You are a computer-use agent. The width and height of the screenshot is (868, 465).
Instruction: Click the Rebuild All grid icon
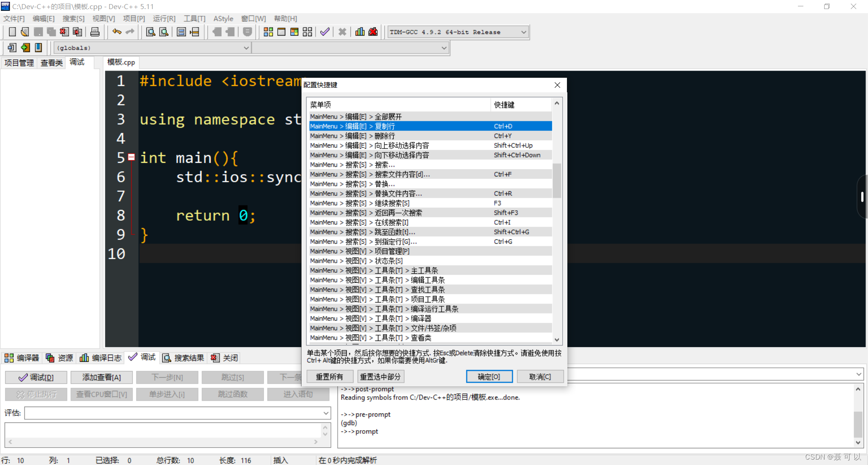coord(307,32)
